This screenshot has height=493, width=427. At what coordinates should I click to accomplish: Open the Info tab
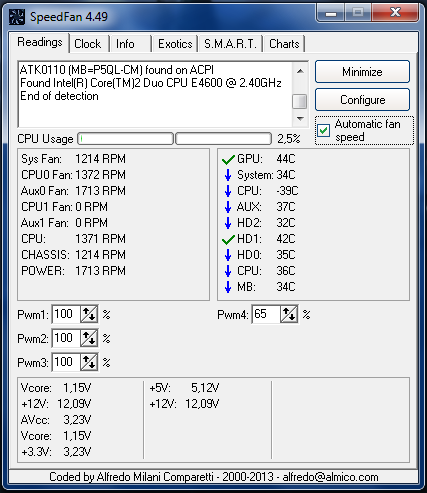[x=125, y=44]
